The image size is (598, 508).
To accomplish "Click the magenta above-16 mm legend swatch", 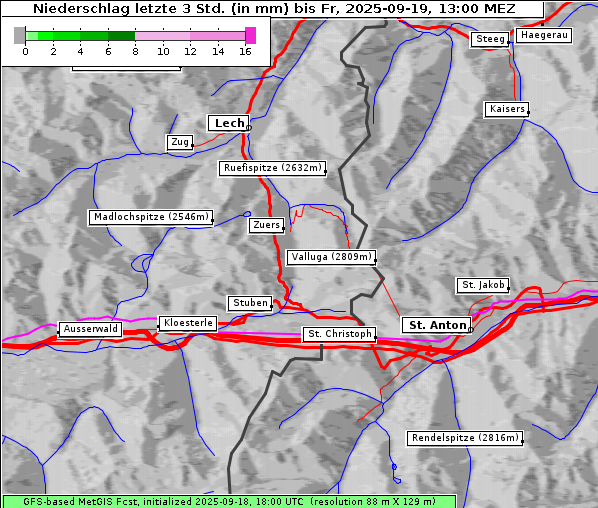I will (251, 35).
